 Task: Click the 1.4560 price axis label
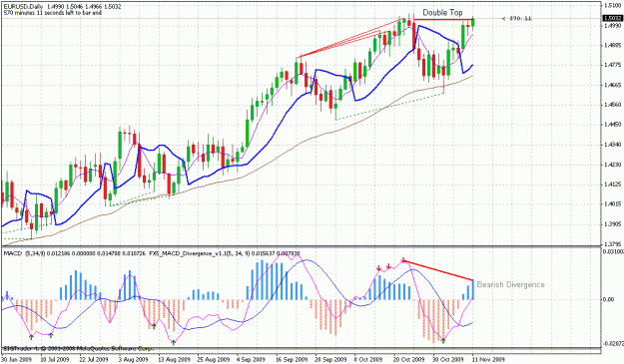pyautogui.click(x=612, y=105)
